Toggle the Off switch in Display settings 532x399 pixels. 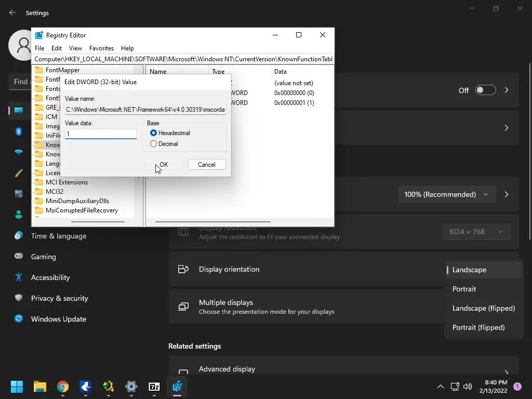486,90
